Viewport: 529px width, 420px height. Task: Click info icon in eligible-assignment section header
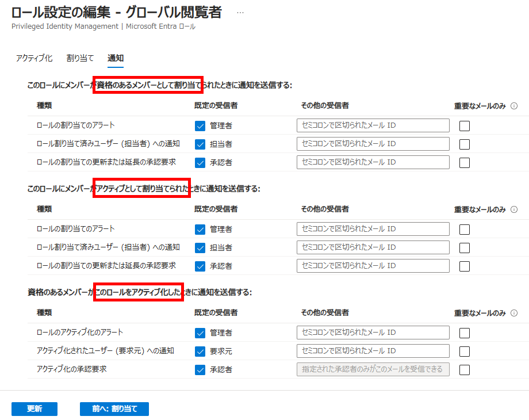point(514,106)
